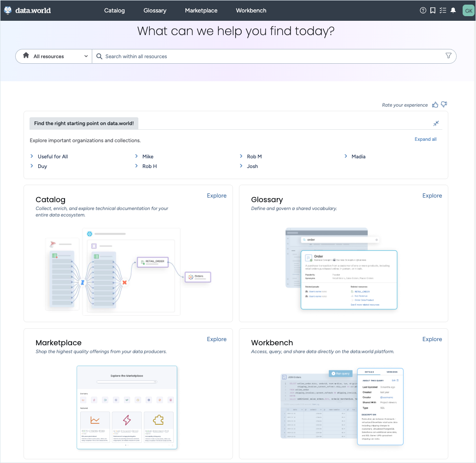Click Explore on the Marketplace card
Viewport: 476px width, 463px height.
[217, 339]
